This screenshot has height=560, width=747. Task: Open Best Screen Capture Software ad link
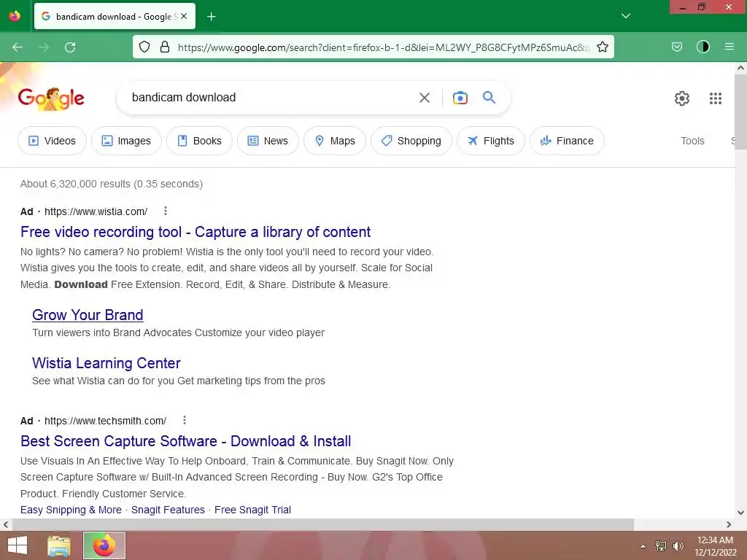[186, 441]
